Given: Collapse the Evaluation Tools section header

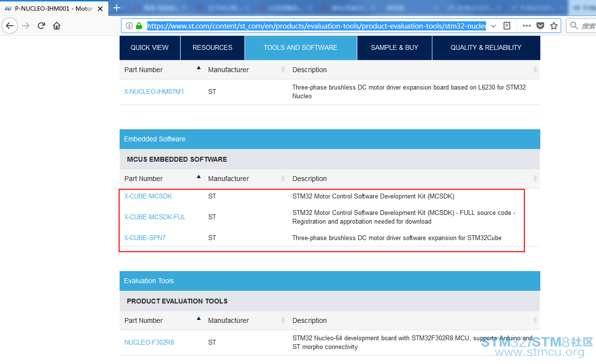Looking at the screenshot, I should [330, 281].
